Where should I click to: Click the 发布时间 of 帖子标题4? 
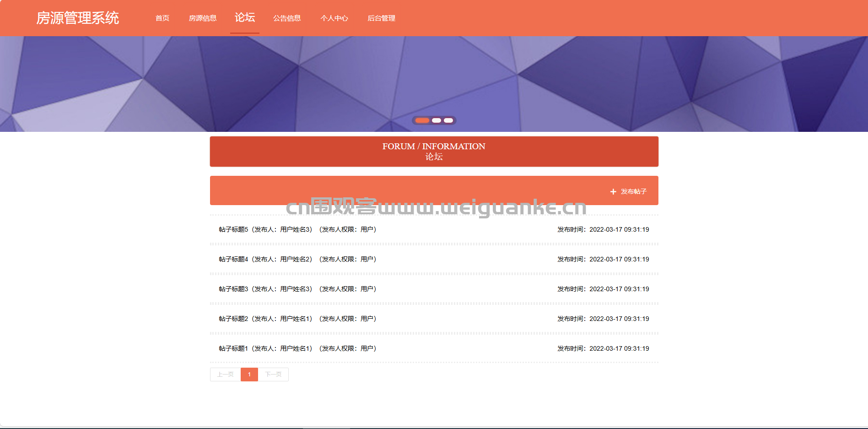tap(603, 259)
